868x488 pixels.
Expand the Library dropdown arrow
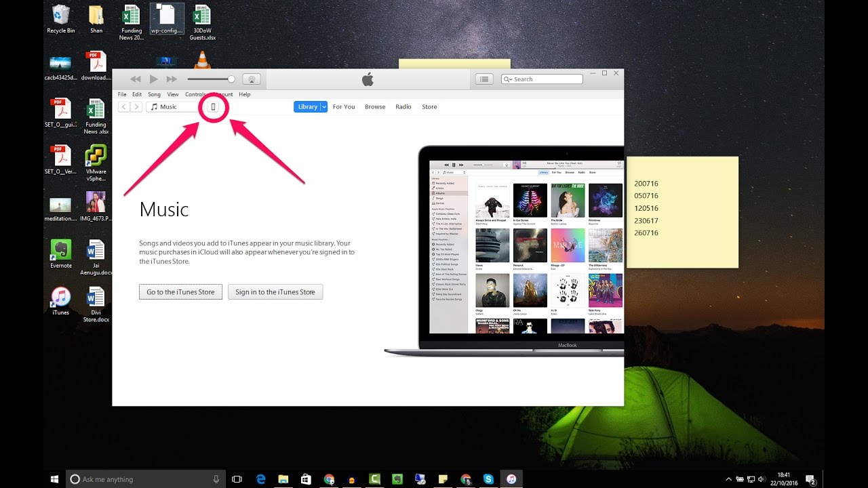[324, 107]
